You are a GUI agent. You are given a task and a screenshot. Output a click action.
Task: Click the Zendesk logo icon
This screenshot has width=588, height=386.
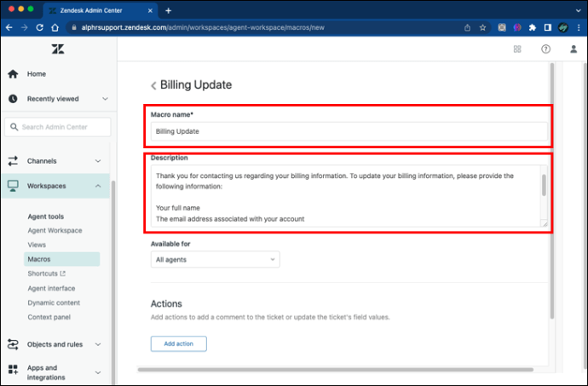[x=58, y=49]
